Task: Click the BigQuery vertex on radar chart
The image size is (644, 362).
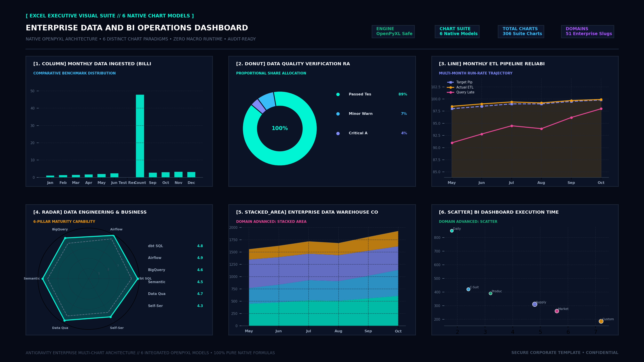Action: 65,238
